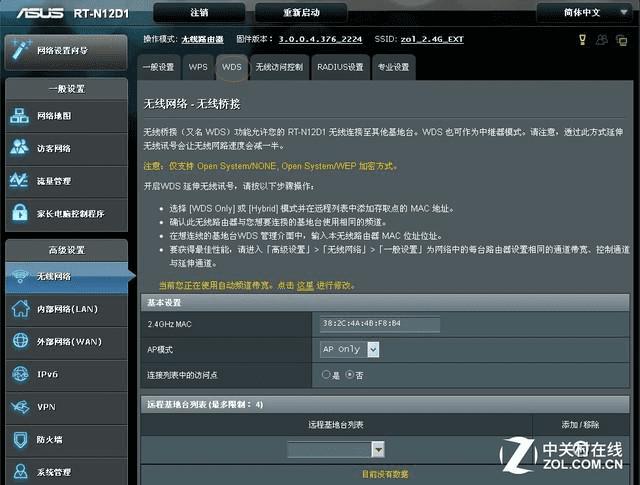The height and width of the screenshot is (485, 640).
Task: Switch to the 专业设置 tab
Action: 393,67
